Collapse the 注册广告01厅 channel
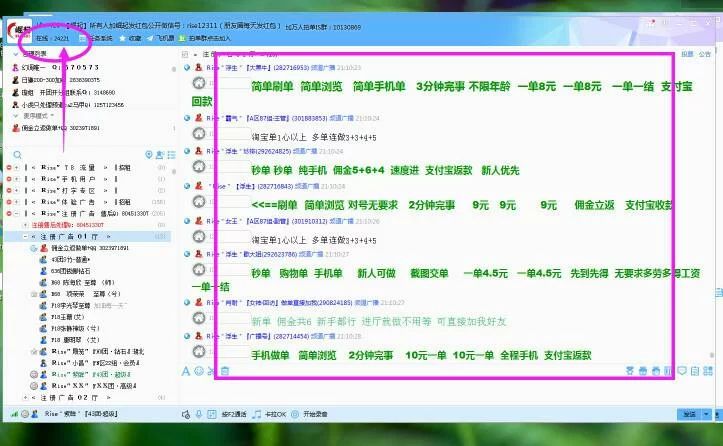 pyautogui.click(x=25, y=236)
